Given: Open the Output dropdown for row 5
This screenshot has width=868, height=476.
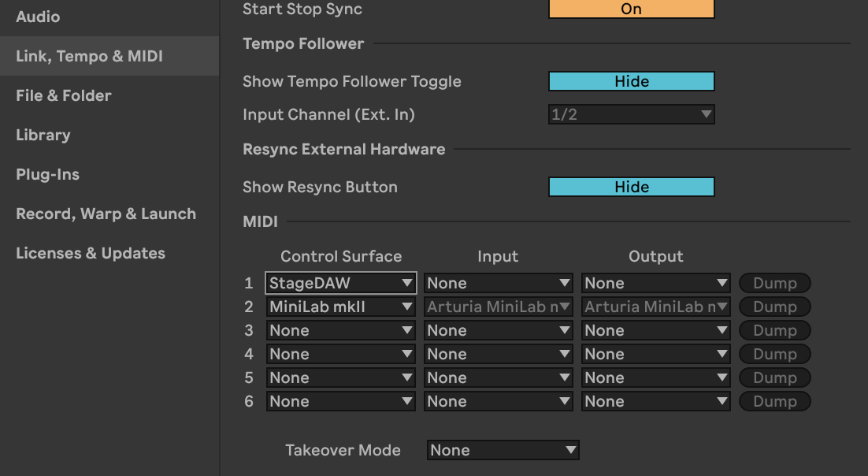Looking at the screenshot, I should (x=656, y=377).
